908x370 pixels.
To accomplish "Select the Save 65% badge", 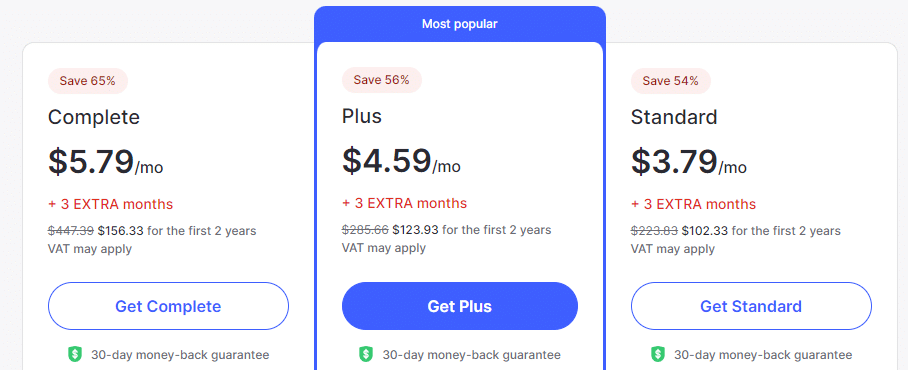I will point(88,80).
